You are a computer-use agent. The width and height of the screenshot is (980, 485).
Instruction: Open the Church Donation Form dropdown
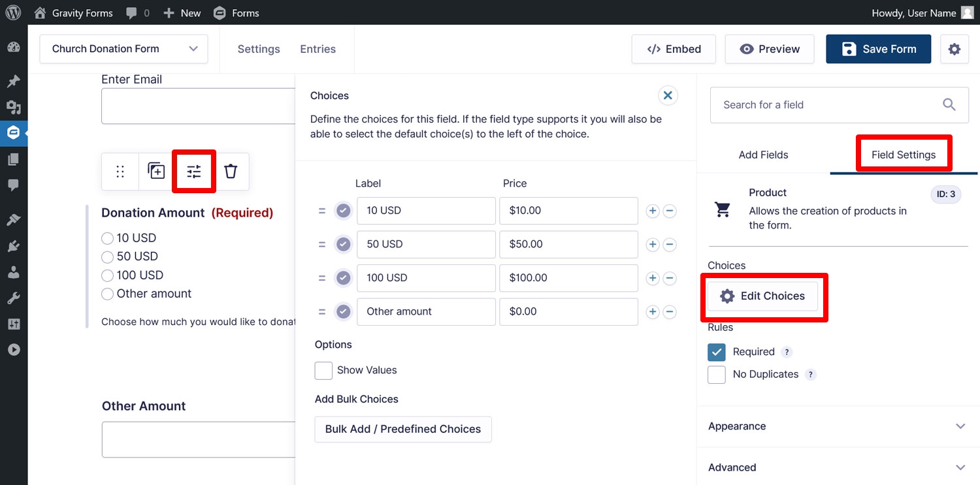[x=123, y=49]
